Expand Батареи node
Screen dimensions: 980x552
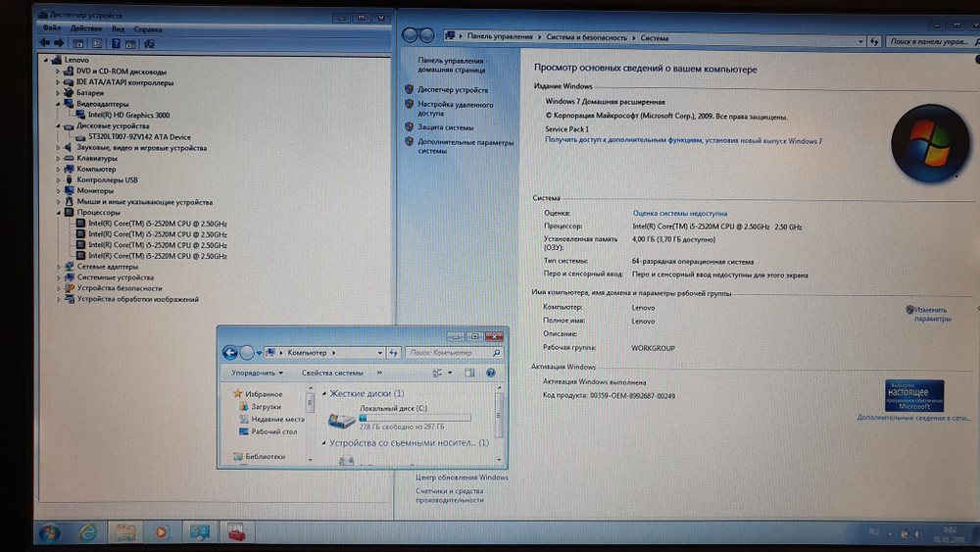pyautogui.click(x=58, y=92)
